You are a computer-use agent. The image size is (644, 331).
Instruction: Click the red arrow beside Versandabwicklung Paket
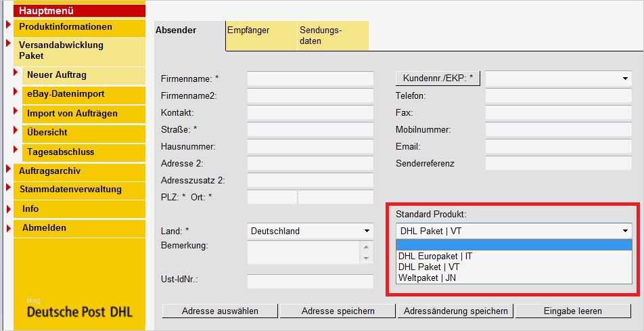coord(8,44)
